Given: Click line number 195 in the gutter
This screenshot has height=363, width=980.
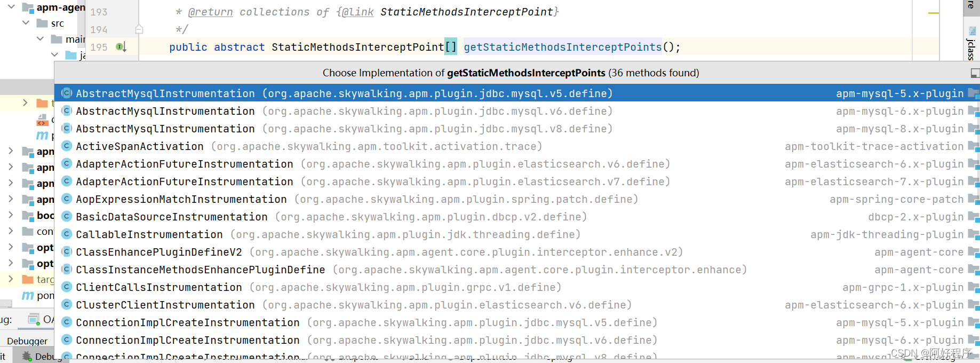Looking at the screenshot, I should pyautogui.click(x=99, y=47).
